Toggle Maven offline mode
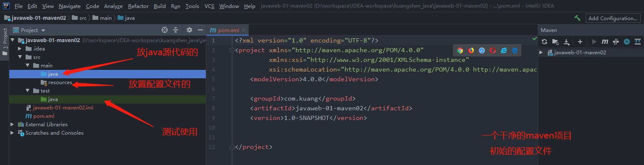The width and height of the screenshot is (644, 165). coord(616,42)
